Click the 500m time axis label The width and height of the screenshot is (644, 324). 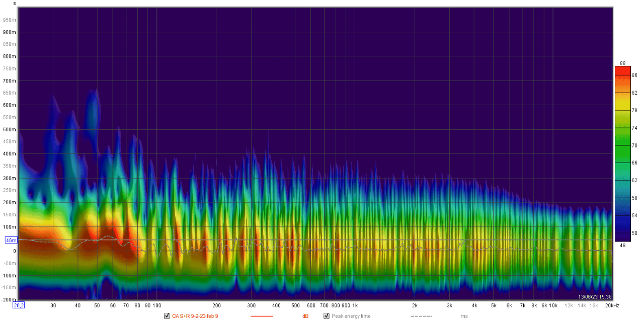point(10,129)
